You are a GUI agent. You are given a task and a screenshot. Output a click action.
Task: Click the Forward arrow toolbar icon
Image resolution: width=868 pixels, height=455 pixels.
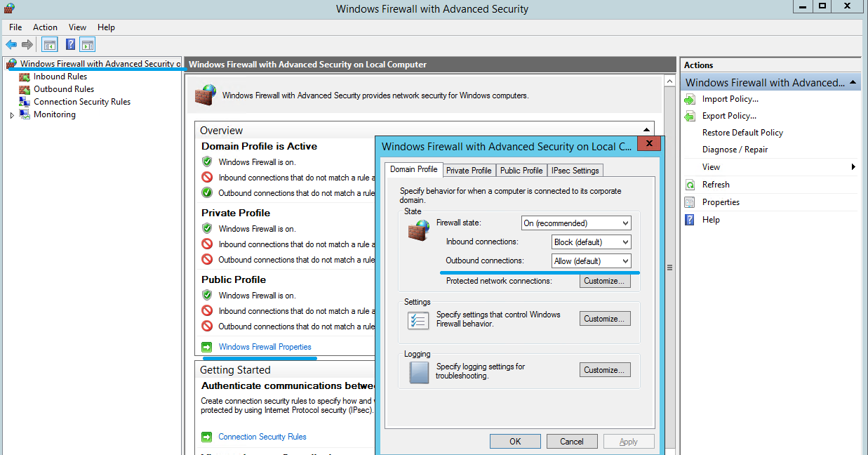pyautogui.click(x=27, y=45)
